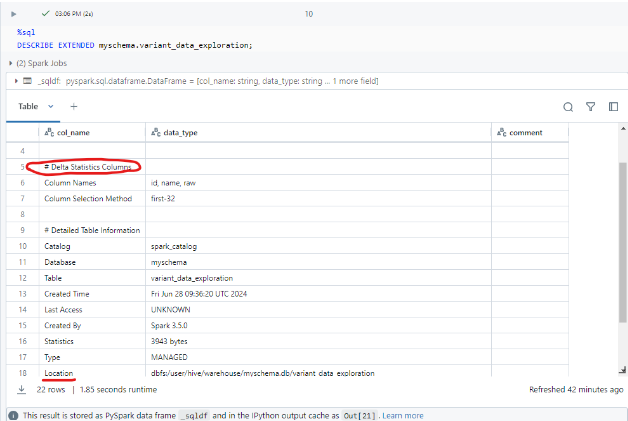Click row number 10 in the results
628x421 pixels.
pyautogui.click(x=22, y=246)
